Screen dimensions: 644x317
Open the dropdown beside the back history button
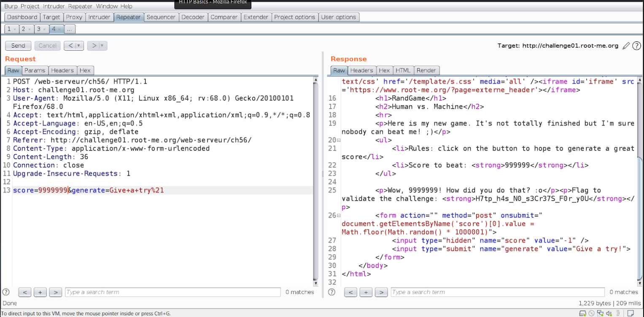[x=79, y=46]
